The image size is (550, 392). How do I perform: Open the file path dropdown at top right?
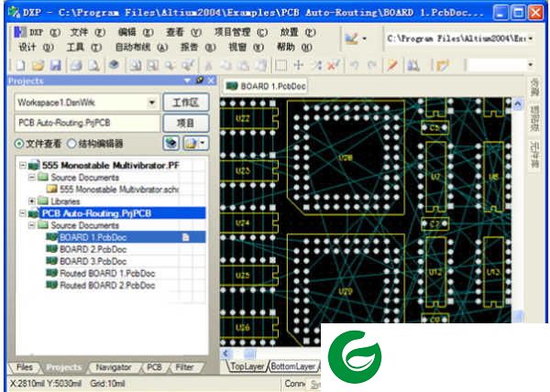[531, 38]
